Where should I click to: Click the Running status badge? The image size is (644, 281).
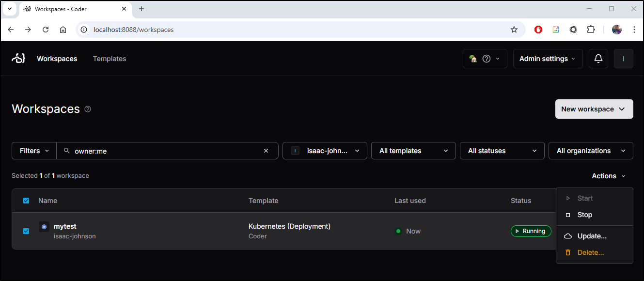coord(531,231)
